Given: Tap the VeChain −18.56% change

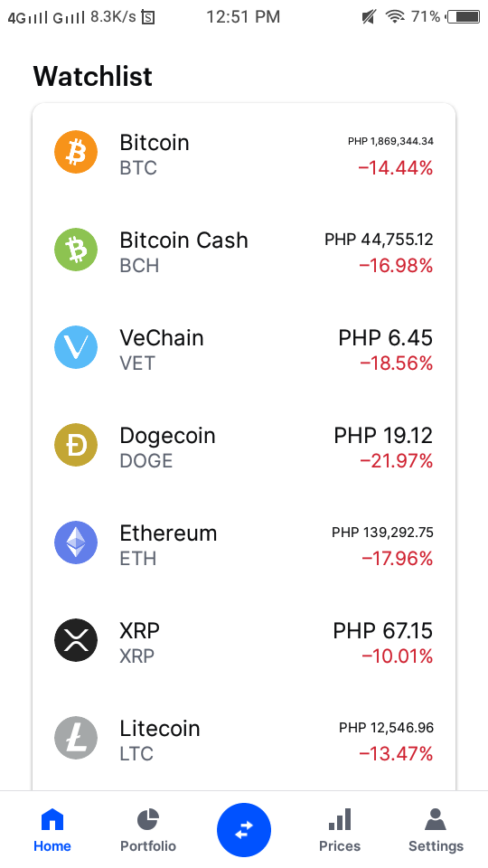Looking at the screenshot, I should (396, 363).
